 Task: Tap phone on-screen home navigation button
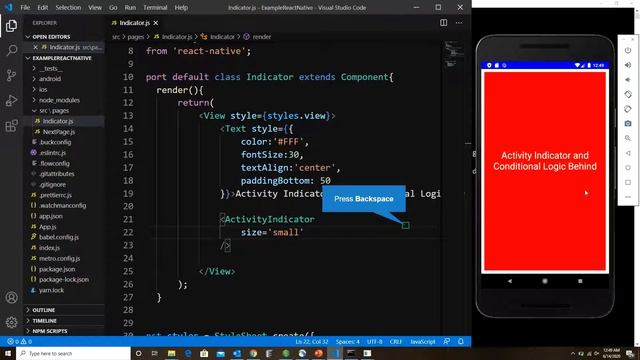click(x=545, y=281)
